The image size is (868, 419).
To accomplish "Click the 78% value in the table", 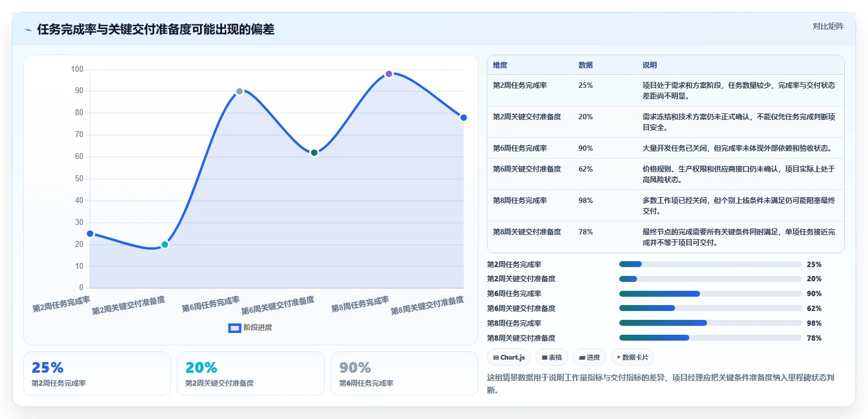I will coord(585,232).
